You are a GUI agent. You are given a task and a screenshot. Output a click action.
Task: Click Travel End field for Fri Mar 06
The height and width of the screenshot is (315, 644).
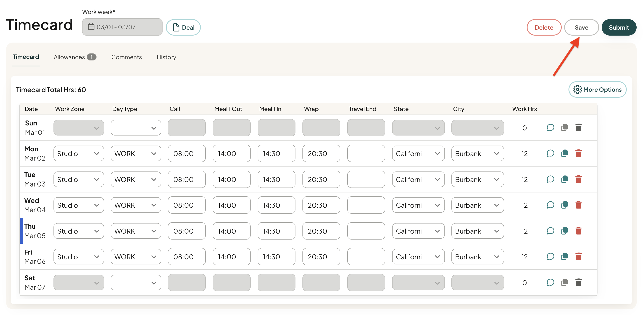(x=366, y=257)
